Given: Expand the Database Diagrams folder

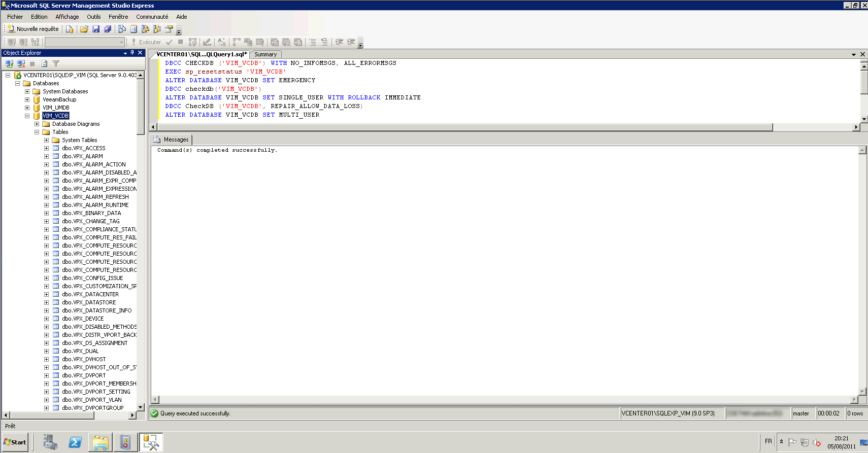Looking at the screenshot, I should point(37,124).
